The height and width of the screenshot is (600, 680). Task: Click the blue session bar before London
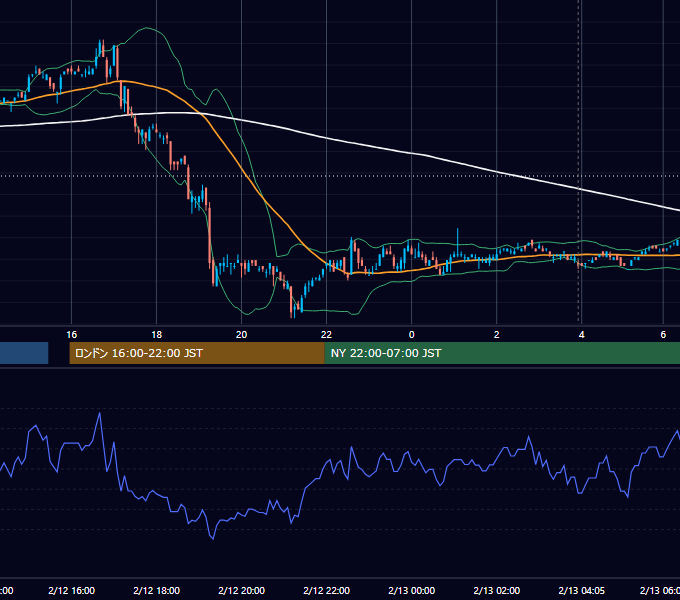[24, 353]
